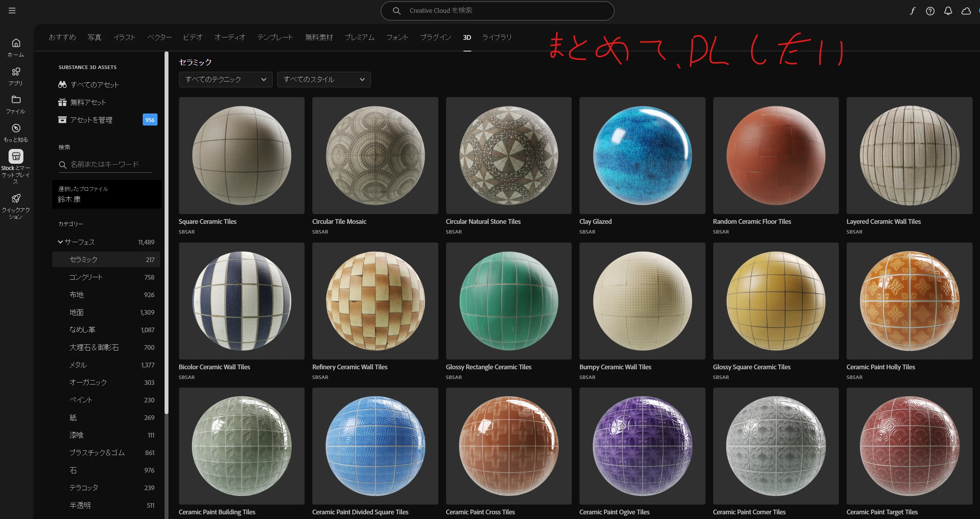
Task: Click the fonts f icon
Action: tap(913, 11)
